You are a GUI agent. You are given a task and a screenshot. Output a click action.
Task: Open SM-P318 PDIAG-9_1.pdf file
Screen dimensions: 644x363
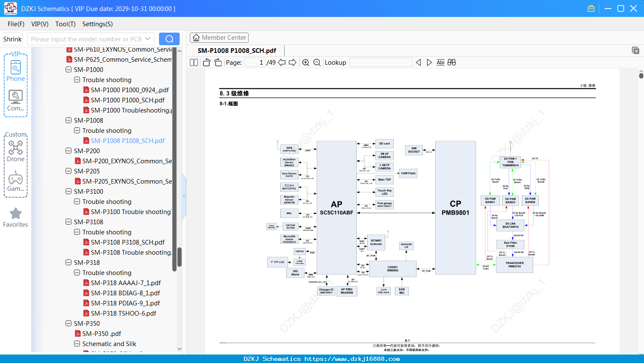(x=126, y=303)
